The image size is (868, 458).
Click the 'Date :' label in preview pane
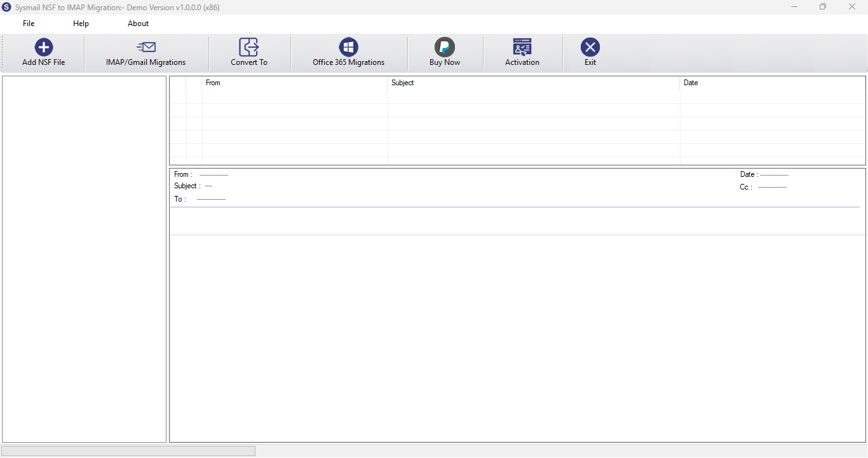[749, 174]
